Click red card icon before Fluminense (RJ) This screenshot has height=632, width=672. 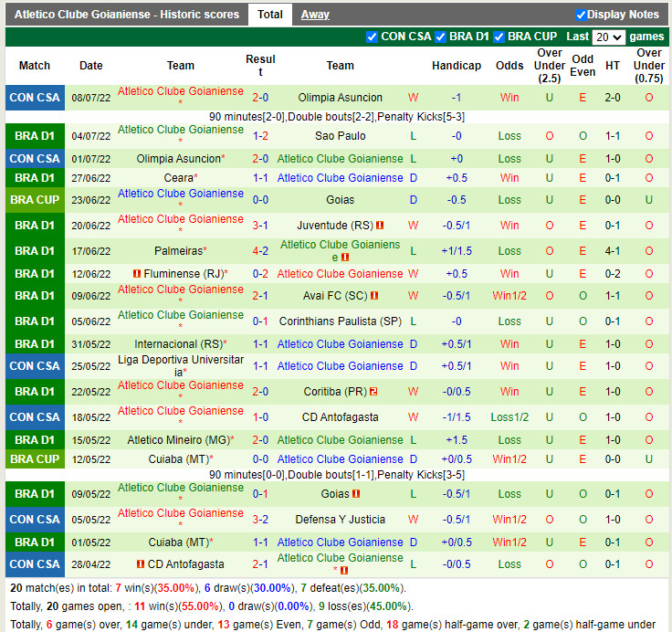pos(137,274)
